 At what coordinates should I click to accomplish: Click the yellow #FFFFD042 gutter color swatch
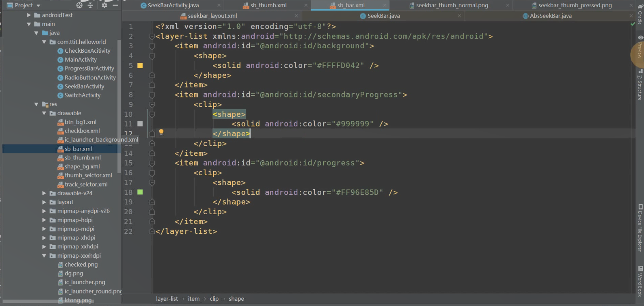pos(140,65)
